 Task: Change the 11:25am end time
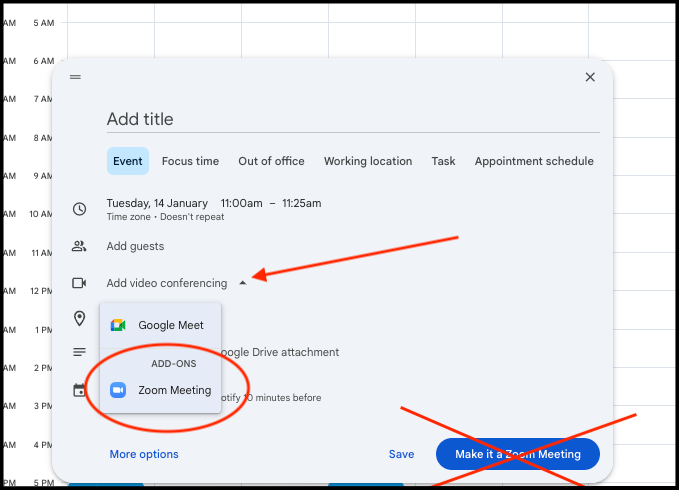(x=302, y=203)
